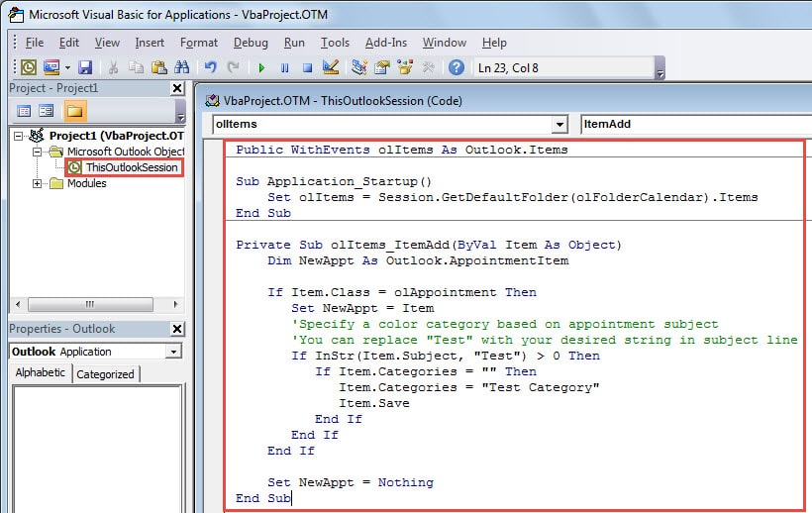
Task: Click the Break pause icon
Action: (x=284, y=67)
